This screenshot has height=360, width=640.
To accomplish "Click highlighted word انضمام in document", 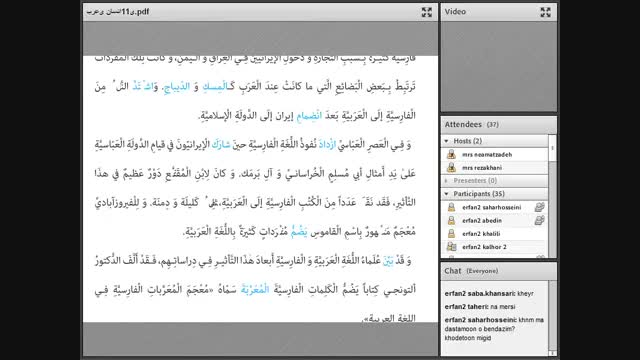I will [x=309, y=116].
